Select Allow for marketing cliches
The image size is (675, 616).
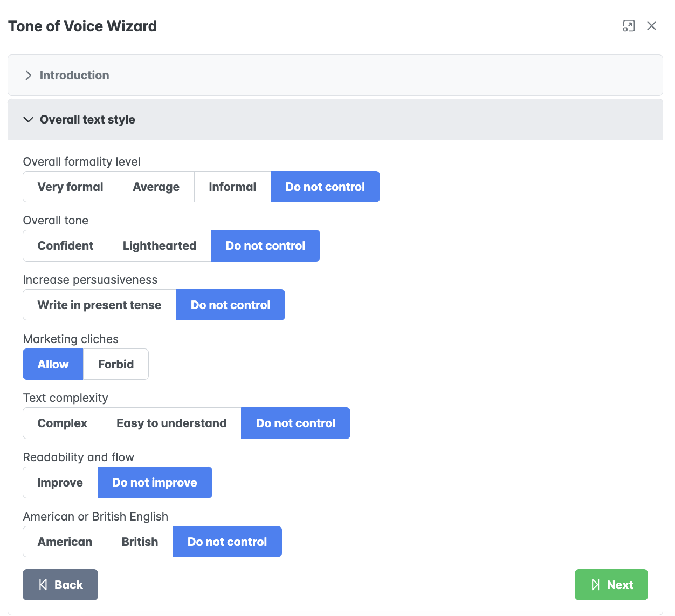[53, 365]
